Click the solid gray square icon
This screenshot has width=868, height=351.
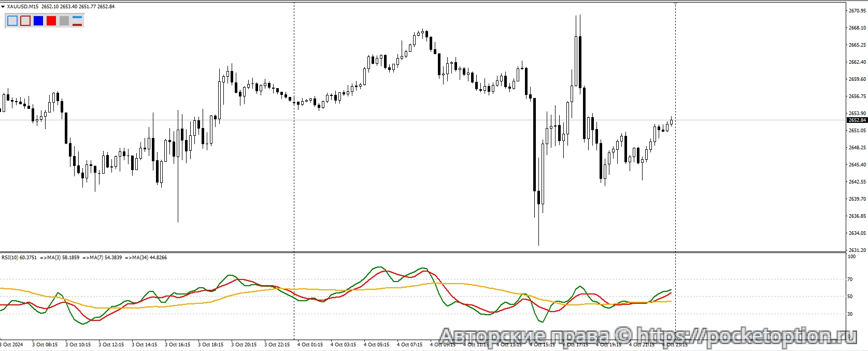pos(64,21)
